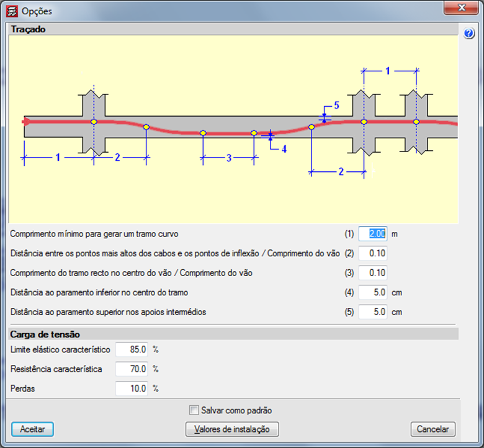Edit the Perdas percentage field
484x448 pixels.
point(132,388)
